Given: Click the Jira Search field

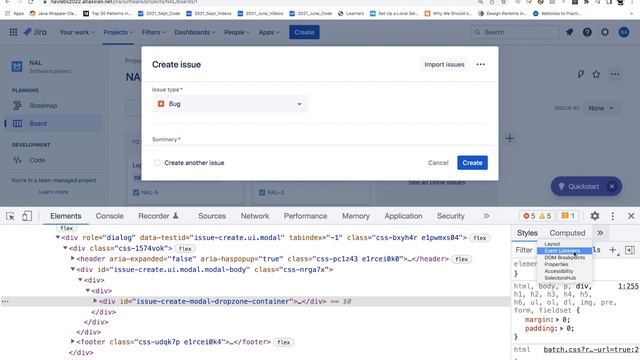Looking at the screenshot, I should tap(515, 32).
